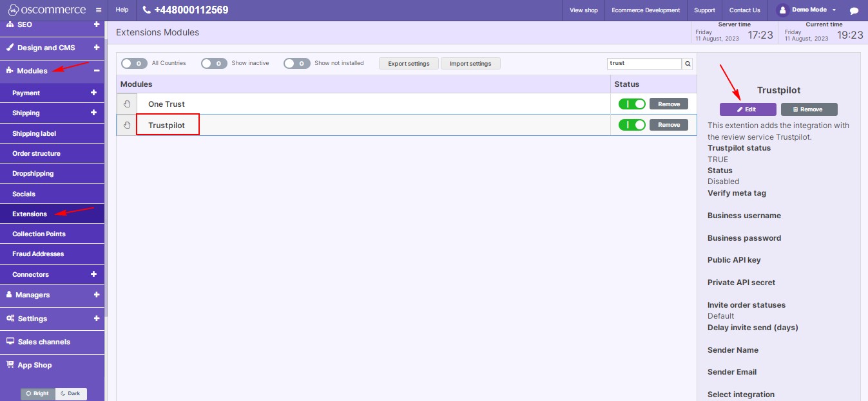This screenshot has width=868, height=401.
Task: Click the Extensions Modules page title
Action: point(158,32)
